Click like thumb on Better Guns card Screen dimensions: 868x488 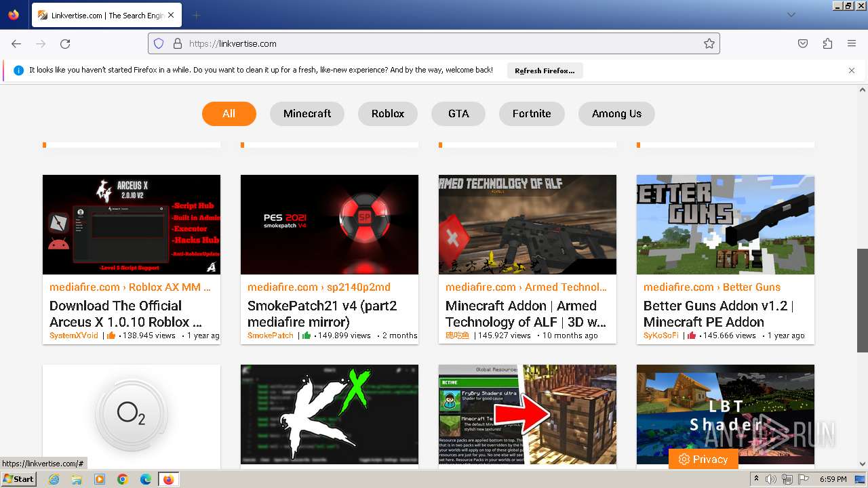click(692, 335)
